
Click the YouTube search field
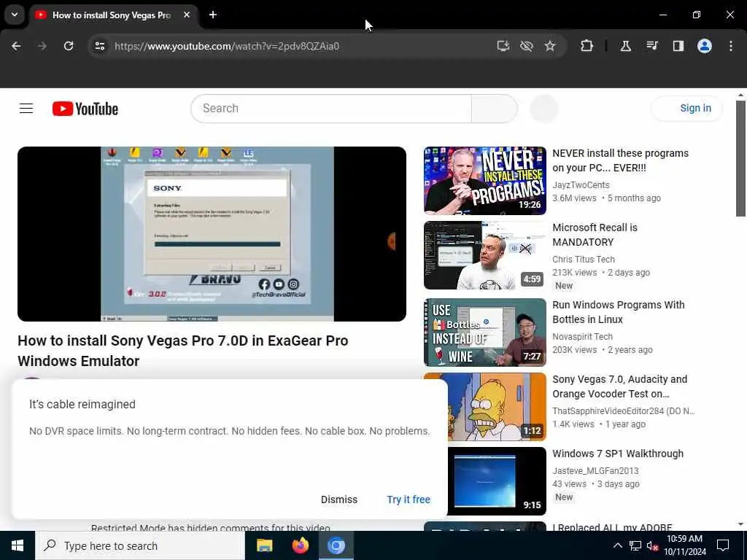tap(331, 109)
